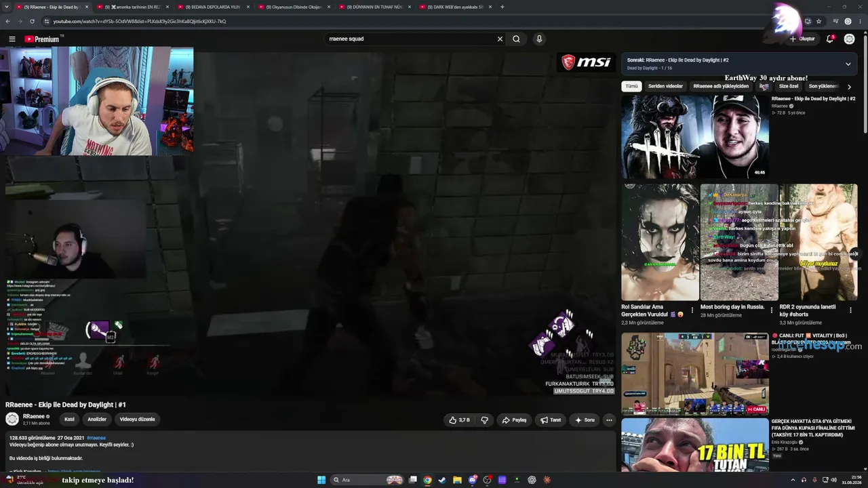Click the Katıl join button

pyautogui.click(x=69, y=420)
